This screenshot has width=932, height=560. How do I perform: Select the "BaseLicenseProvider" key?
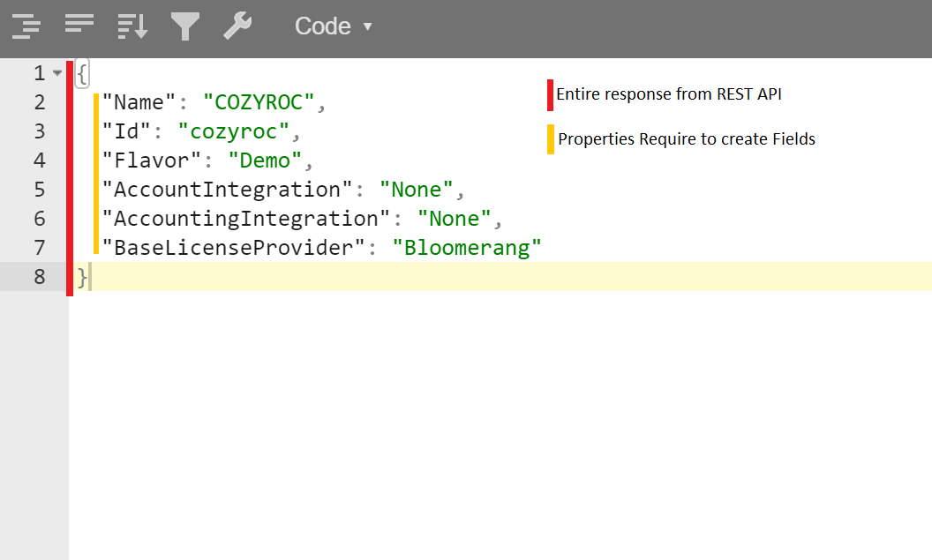(x=233, y=248)
